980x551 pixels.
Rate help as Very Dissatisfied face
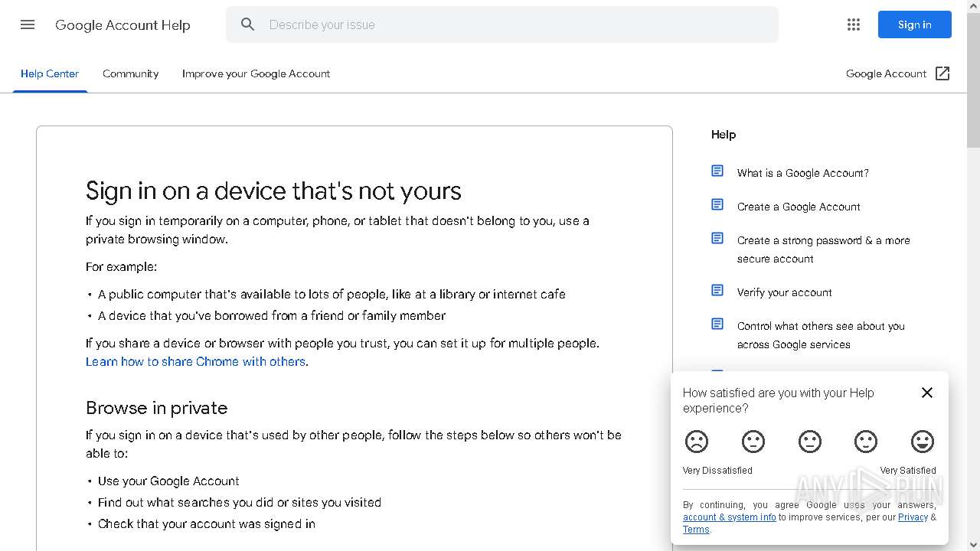click(x=697, y=442)
